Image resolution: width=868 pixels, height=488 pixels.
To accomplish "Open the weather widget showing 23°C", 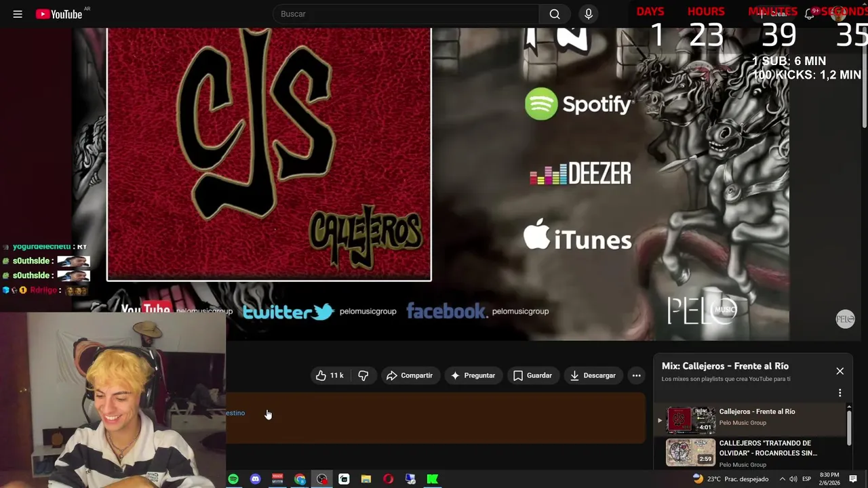I will pos(730,479).
